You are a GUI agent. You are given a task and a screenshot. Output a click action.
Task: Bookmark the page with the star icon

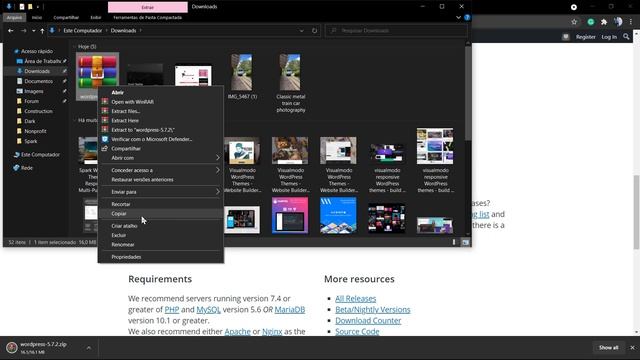pyautogui.click(x=574, y=22)
